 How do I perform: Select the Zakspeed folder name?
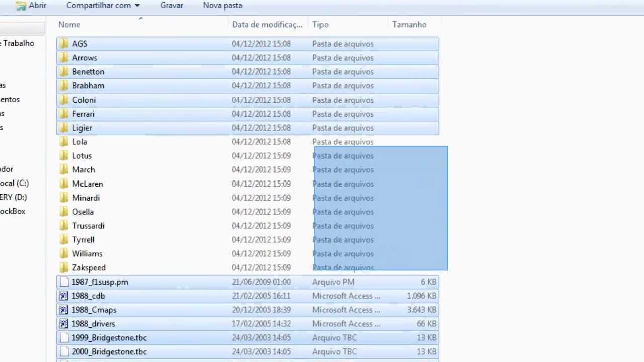[x=89, y=268]
